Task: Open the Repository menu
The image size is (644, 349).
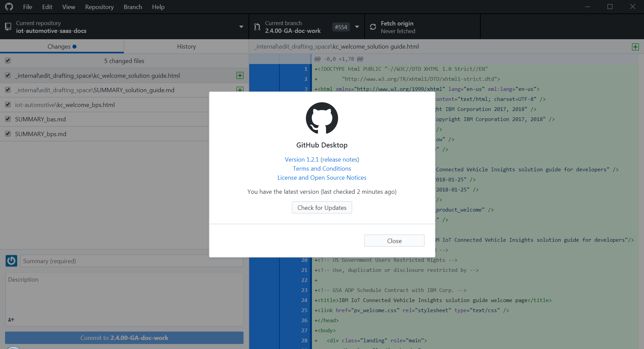Action: click(x=99, y=7)
